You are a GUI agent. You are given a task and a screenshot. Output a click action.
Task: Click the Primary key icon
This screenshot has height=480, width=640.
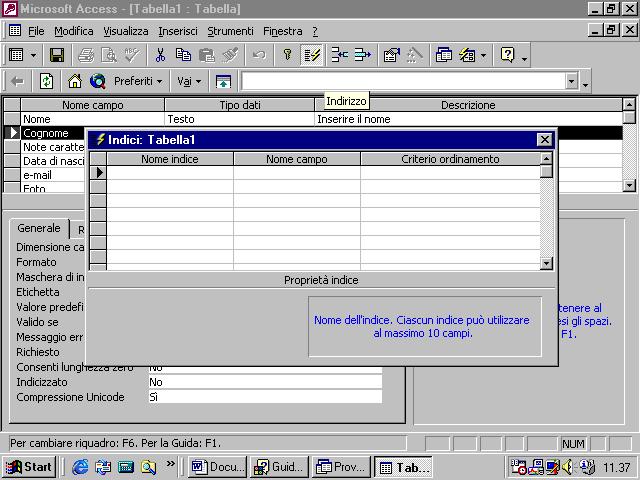point(287,55)
